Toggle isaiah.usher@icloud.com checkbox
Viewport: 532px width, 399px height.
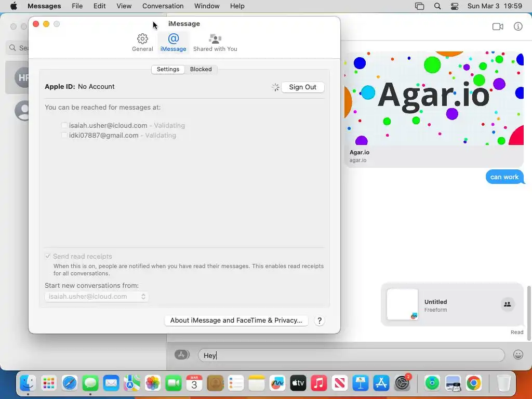pos(64,125)
